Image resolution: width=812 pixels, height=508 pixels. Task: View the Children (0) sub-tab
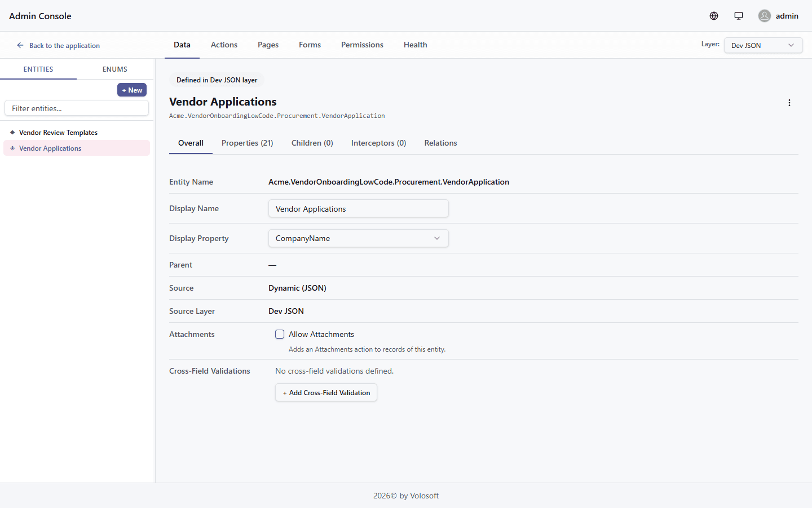312,143
